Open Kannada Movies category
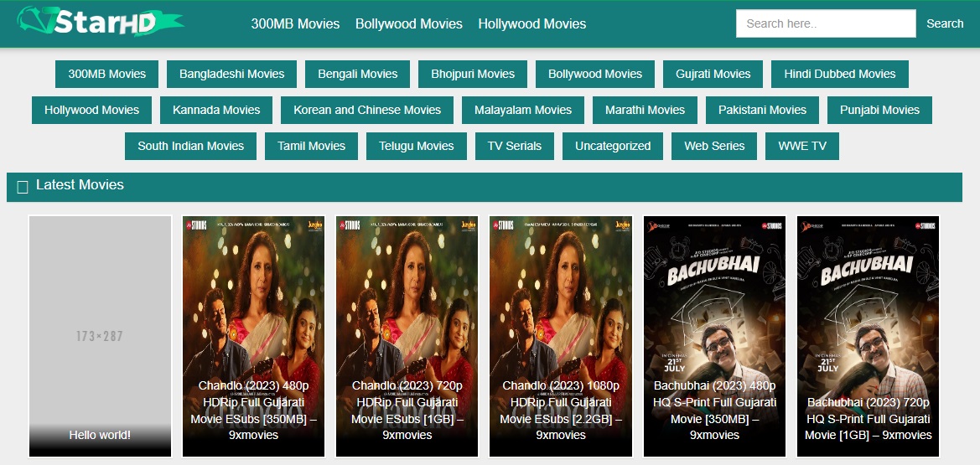Screen dimensions: 980x465 216,110
